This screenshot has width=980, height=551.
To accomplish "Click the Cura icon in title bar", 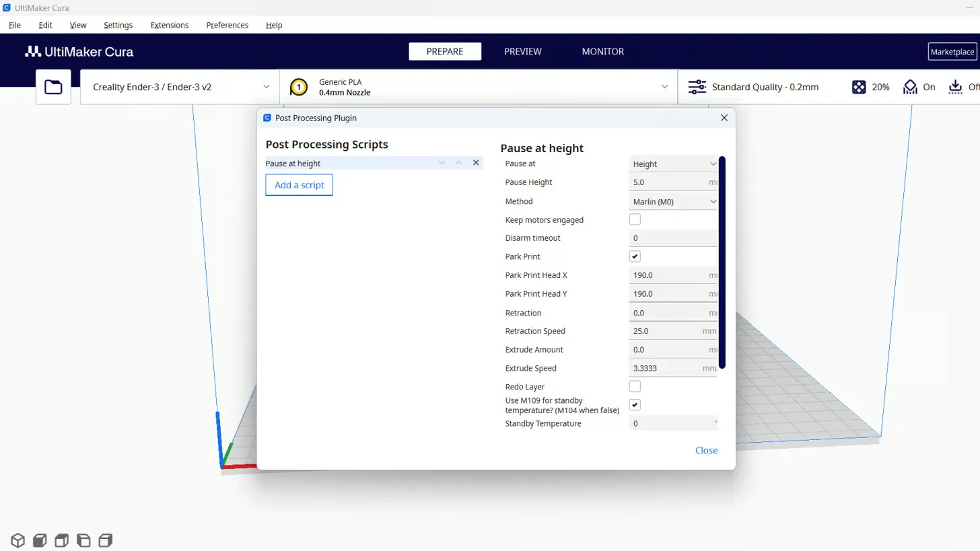I will click(7, 7).
